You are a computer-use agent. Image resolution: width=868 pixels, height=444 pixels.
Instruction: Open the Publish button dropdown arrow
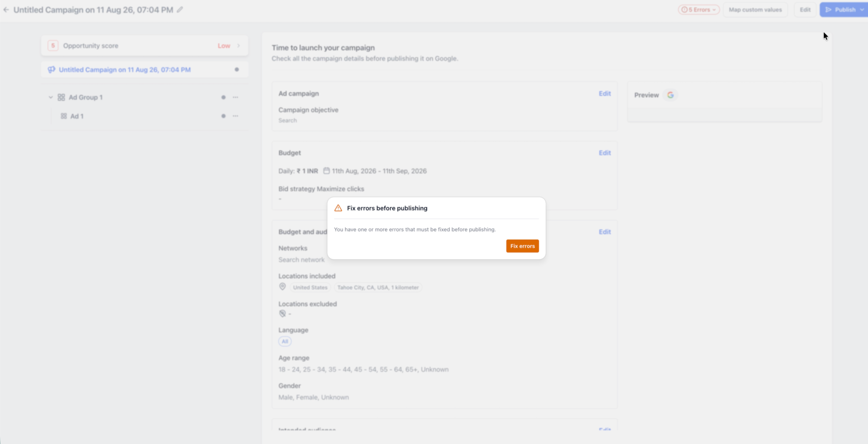(862, 10)
